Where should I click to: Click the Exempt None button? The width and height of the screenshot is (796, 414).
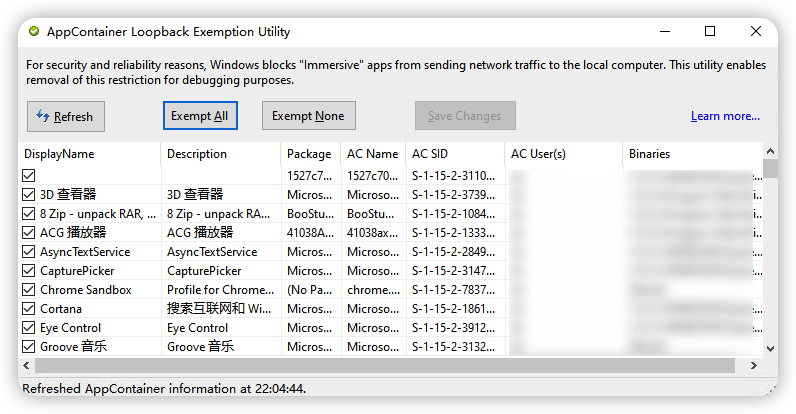(x=308, y=116)
